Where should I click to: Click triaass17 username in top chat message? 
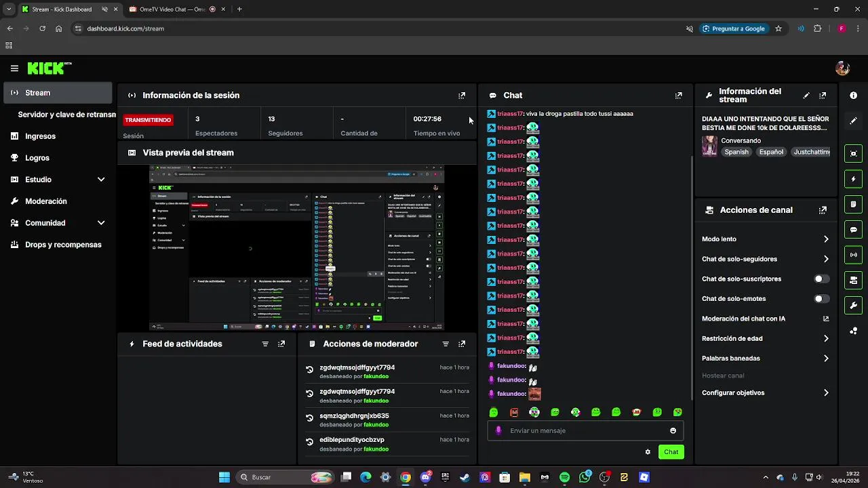(x=510, y=114)
